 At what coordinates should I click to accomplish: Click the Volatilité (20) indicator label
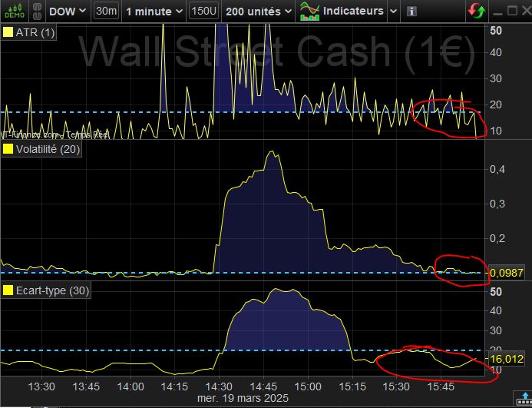tap(48, 149)
